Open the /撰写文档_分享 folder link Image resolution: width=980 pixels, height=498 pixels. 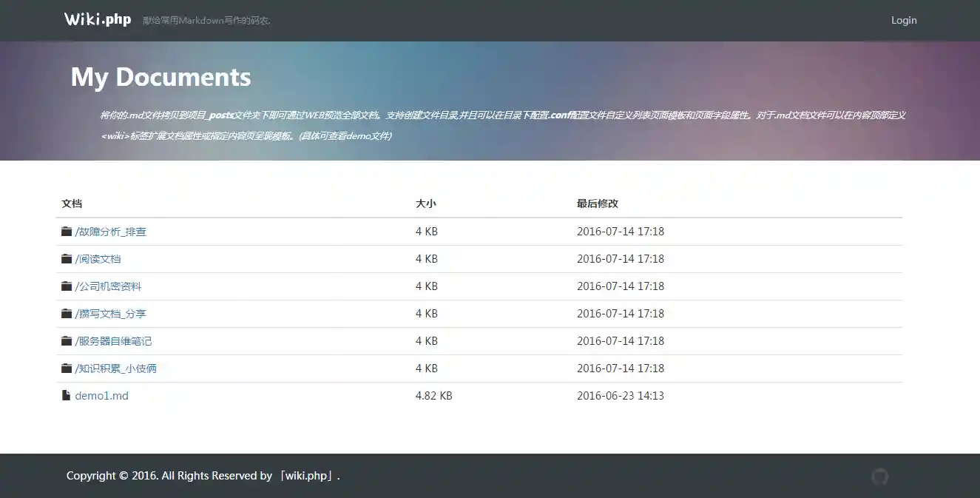pyautogui.click(x=111, y=314)
